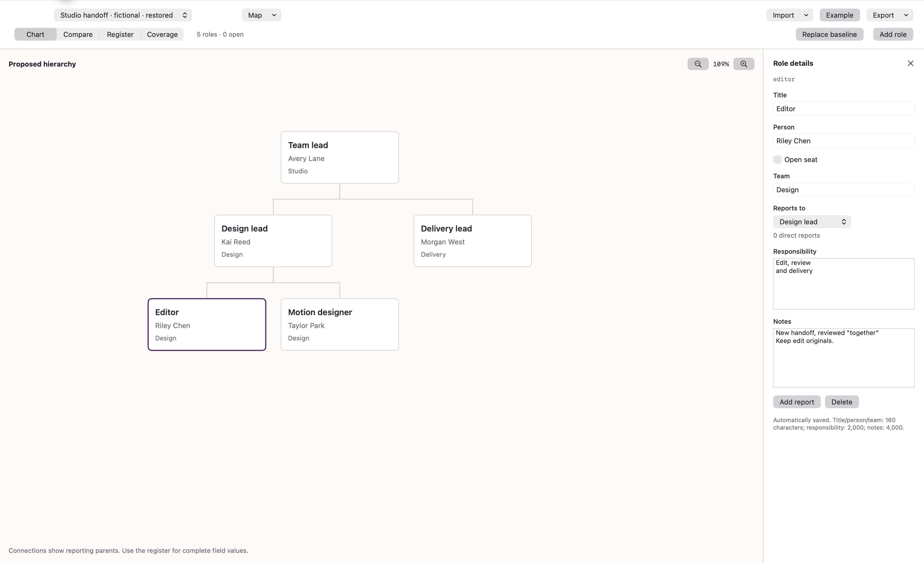
Task: Expand the Import menu
Action: [x=789, y=15]
